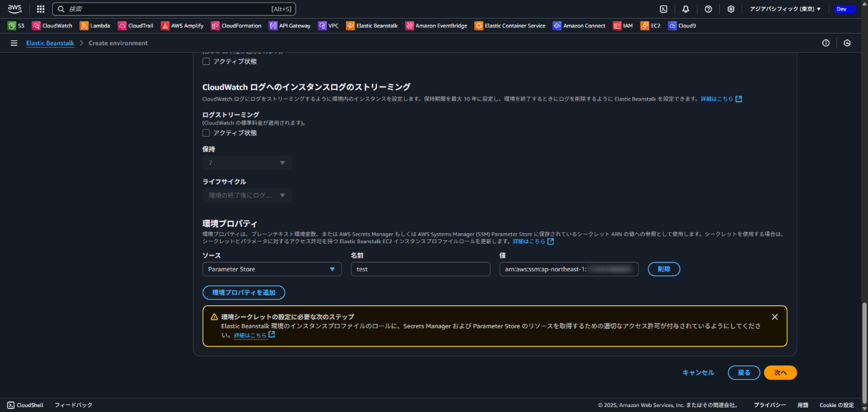Open Elastic Container Service favorite shortcut
The width and height of the screenshot is (868, 412).
coord(510,26)
